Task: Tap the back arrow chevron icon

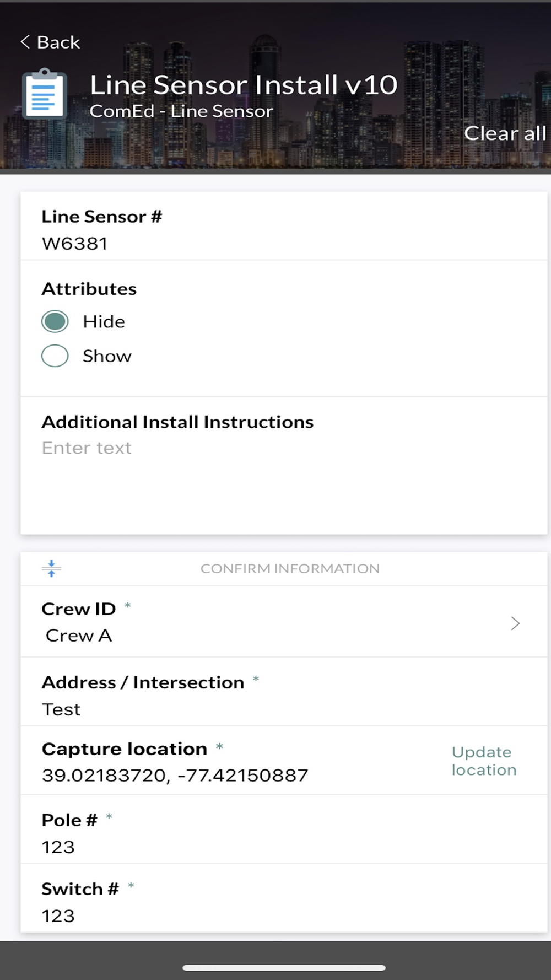Action: coord(25,42)
